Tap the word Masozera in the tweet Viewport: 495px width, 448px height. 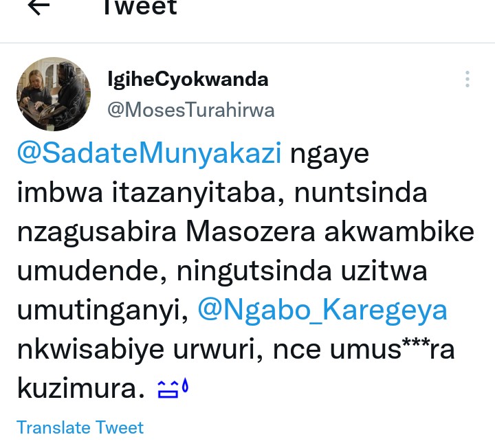point(250,232)
